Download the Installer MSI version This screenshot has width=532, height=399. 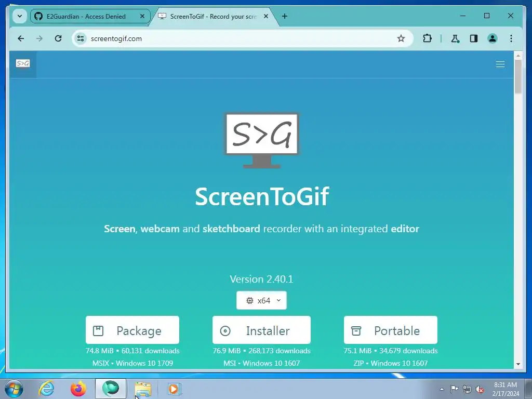[261, 330]
